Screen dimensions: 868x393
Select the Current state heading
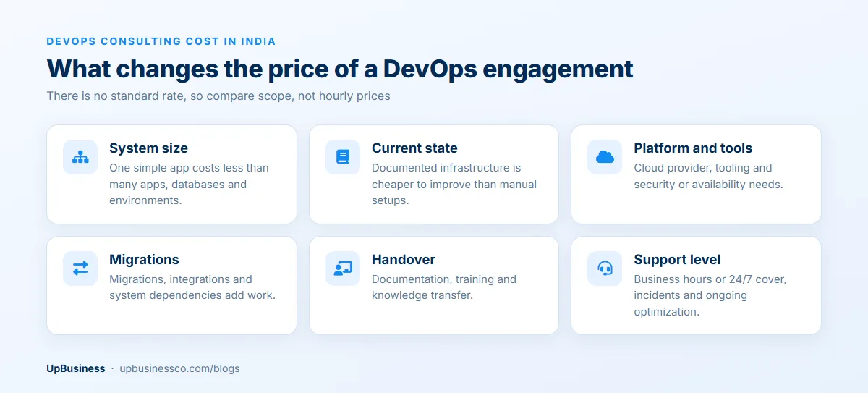414,148
